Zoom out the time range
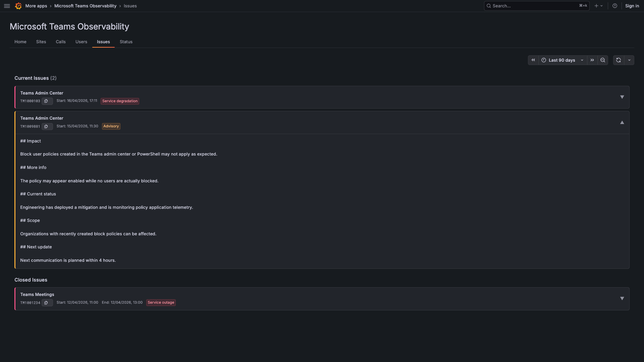The height and width of the screenshot is (362, 644). pyautogui.click(x=603, y=60)
